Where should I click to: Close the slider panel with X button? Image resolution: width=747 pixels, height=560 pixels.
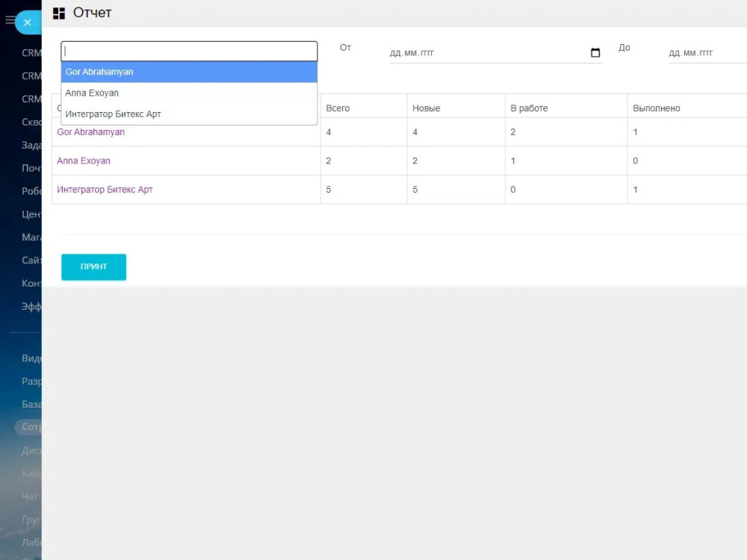tap(28, 22)
